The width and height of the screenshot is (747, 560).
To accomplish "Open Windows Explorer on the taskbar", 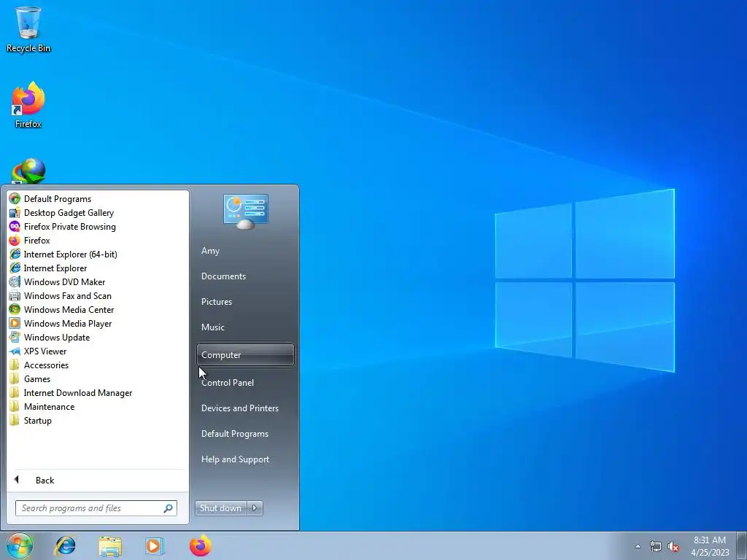I will pos(110,546).
